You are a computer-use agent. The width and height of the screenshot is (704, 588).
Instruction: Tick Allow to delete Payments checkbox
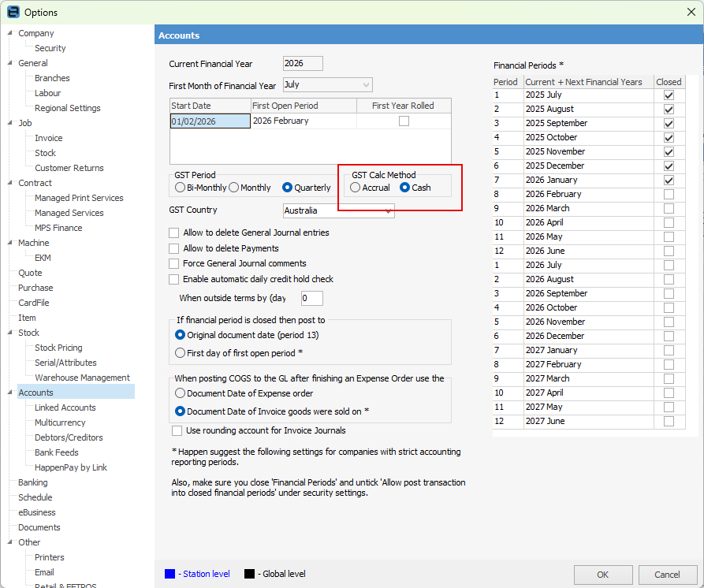173,248
